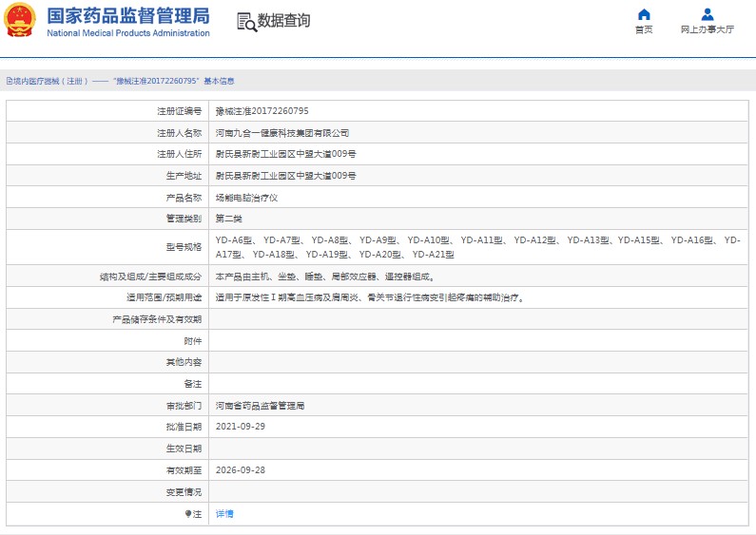Go to 首页 home icon
Screen dimensions: 756x535
point(644,14)
